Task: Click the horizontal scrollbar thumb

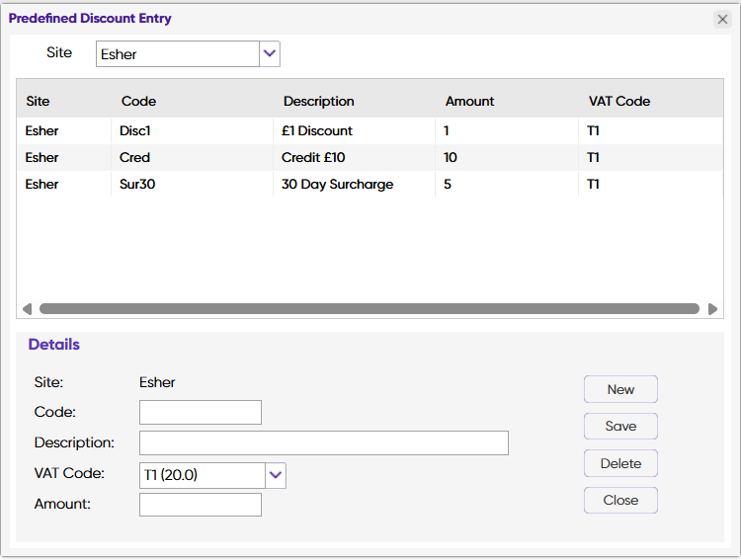Action: [x=369, y=309]
